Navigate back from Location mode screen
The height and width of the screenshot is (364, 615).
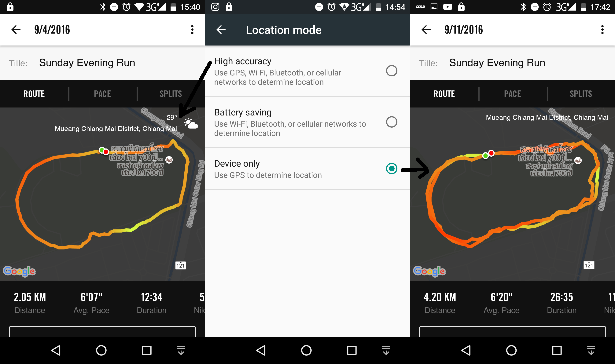click(221, 29)
